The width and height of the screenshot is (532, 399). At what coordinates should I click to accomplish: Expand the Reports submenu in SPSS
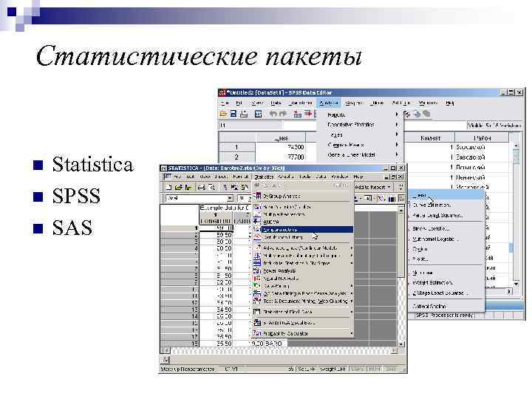[361, 115]
